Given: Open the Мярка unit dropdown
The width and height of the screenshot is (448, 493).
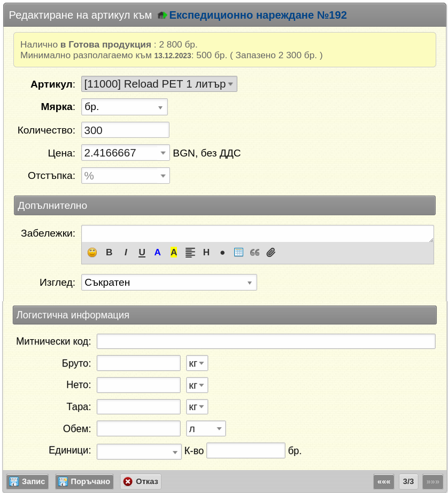Looking at the screenshot, I should tap(124, 107).
